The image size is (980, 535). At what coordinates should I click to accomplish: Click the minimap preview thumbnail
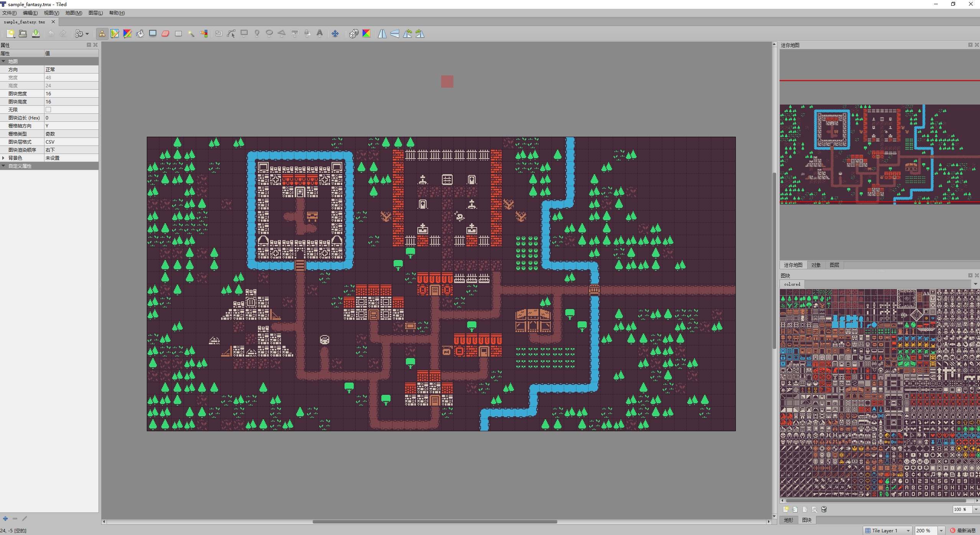[x=880, y=154]
